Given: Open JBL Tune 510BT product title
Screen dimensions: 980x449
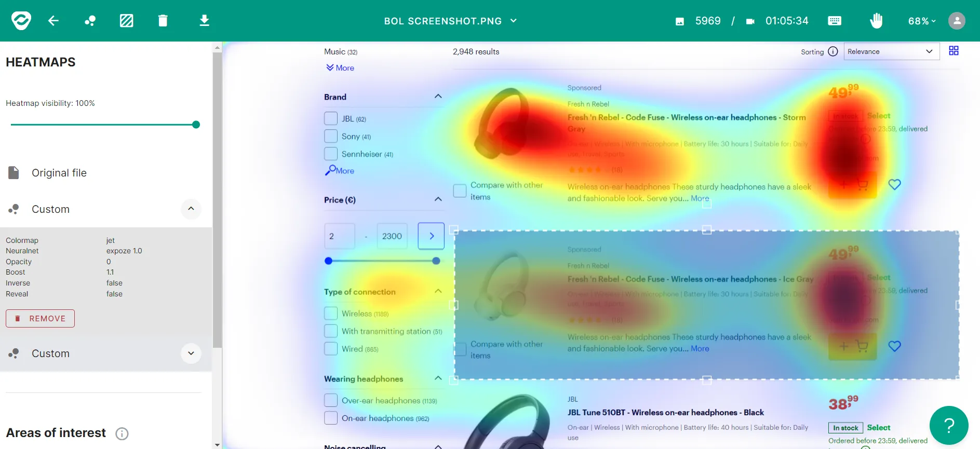Looking at the screenshot, I should (x=665, y=412).
